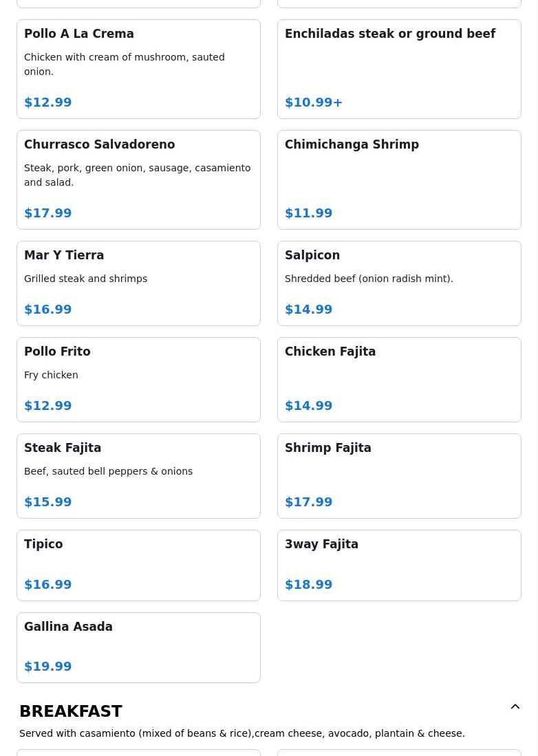Click the Churrasco Salvadoreno $17.99 price
Screen dimensions: 538x756
point(48,213)
